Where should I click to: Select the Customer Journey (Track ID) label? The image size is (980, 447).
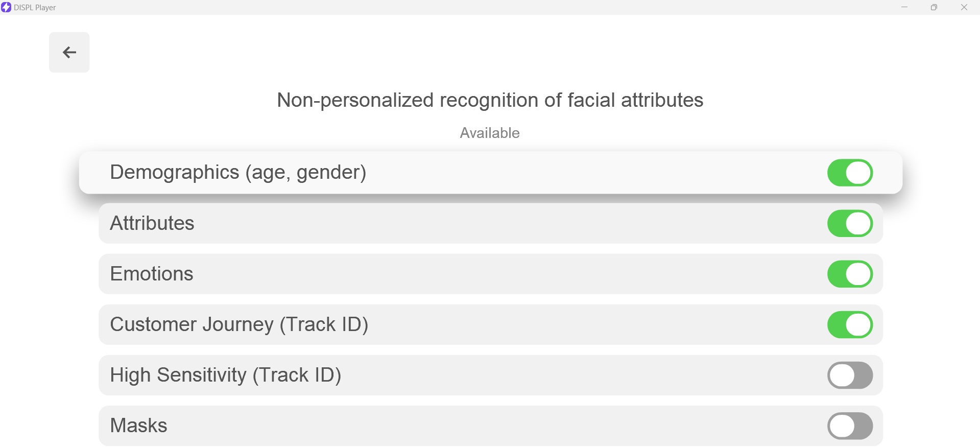coord(239,324)
